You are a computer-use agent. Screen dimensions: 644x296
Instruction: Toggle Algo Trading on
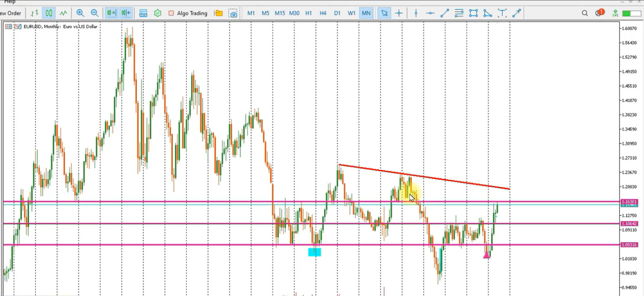[188, 13]
